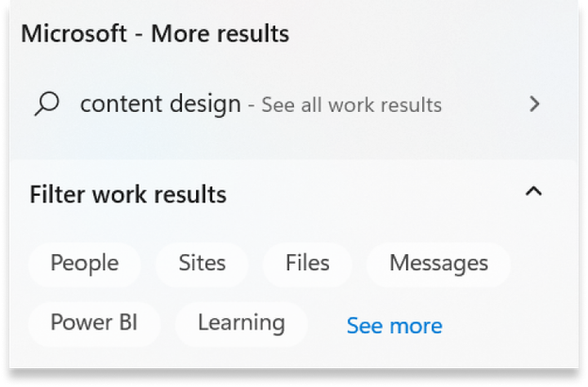The image size is (588, 387).
Task: Click the Filter work results heading
Action: [x=128, y=195]
